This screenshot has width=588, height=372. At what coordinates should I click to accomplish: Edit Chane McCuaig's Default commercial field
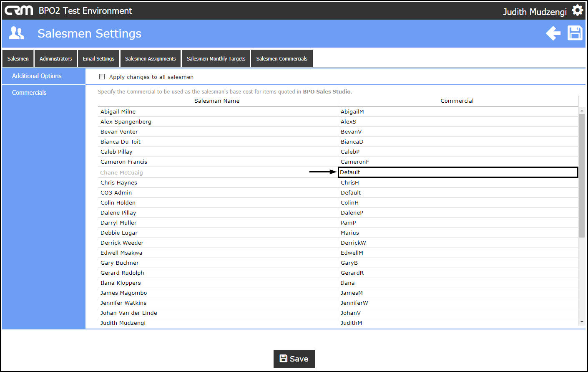458,172
